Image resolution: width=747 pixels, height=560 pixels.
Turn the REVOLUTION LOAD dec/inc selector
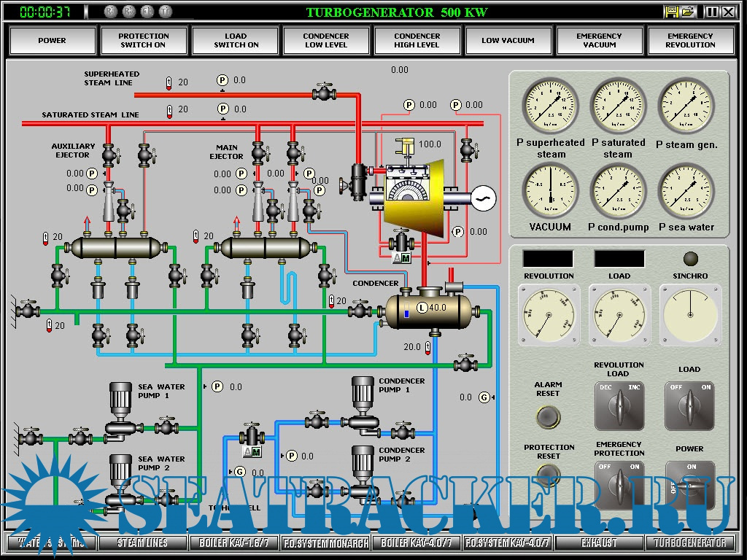coord(619,405)
